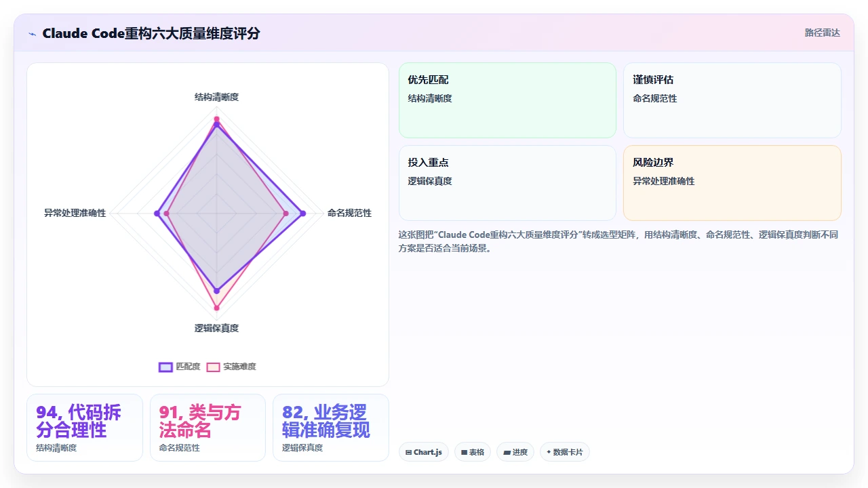Toggle the 匹配度 legend swatch
This screenshot has width=868, height=488.
(x=165, y=367)
